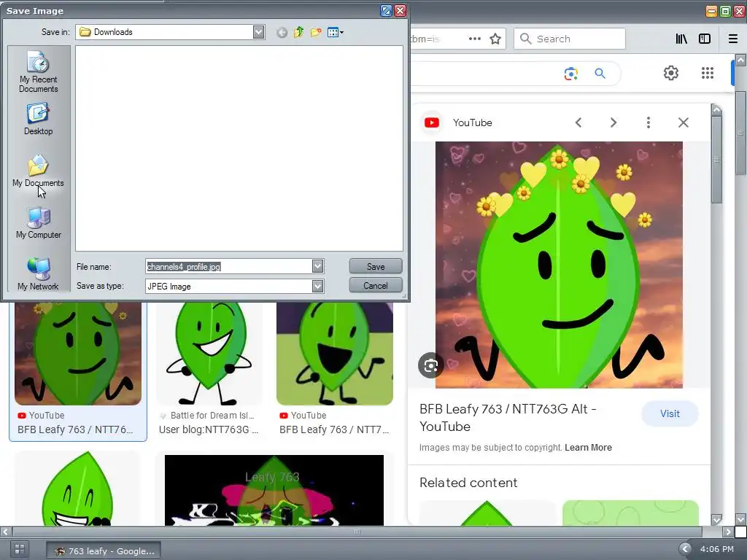Click the horizontal scrollbar right arrow
This screenshot has height=560, width=747.
point(728,532)
